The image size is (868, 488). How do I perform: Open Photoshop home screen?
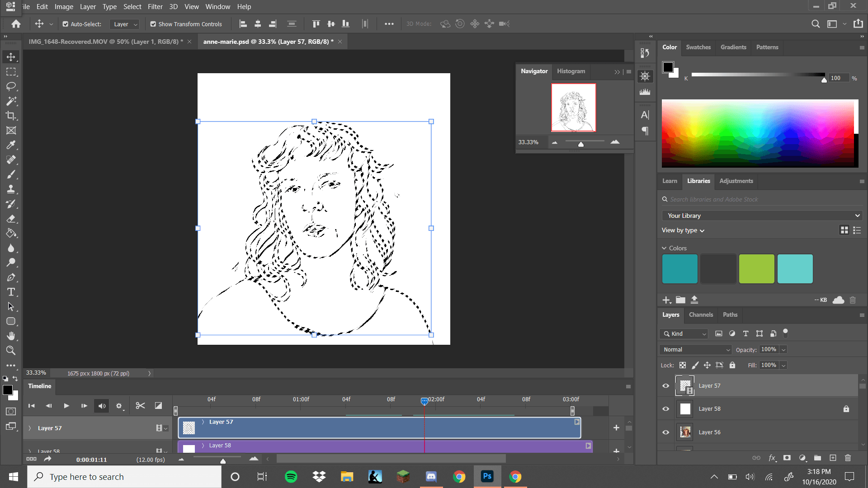[16, 24]
